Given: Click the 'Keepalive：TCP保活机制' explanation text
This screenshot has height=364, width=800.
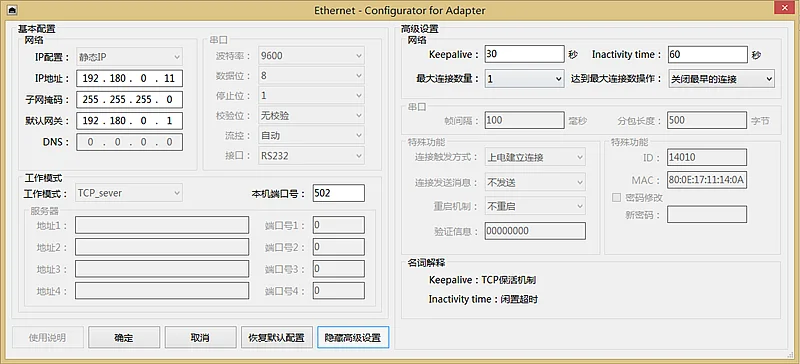Looking at the screenshot, I should [482, 280].
